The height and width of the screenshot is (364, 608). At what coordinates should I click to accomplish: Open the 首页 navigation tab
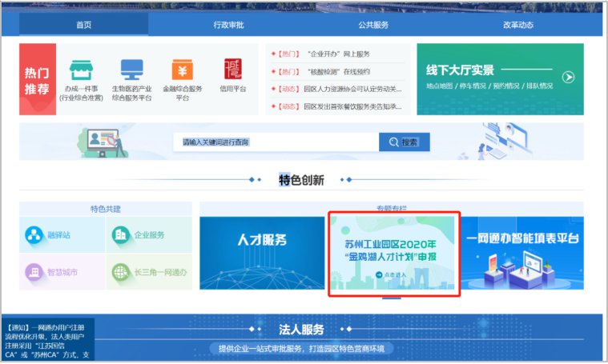[83, 25]
